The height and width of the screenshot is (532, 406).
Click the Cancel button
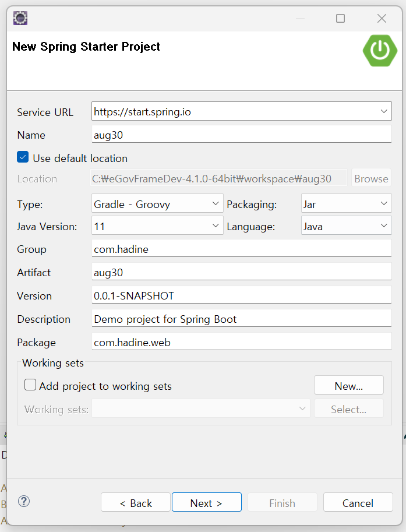(x=358, y=502)
